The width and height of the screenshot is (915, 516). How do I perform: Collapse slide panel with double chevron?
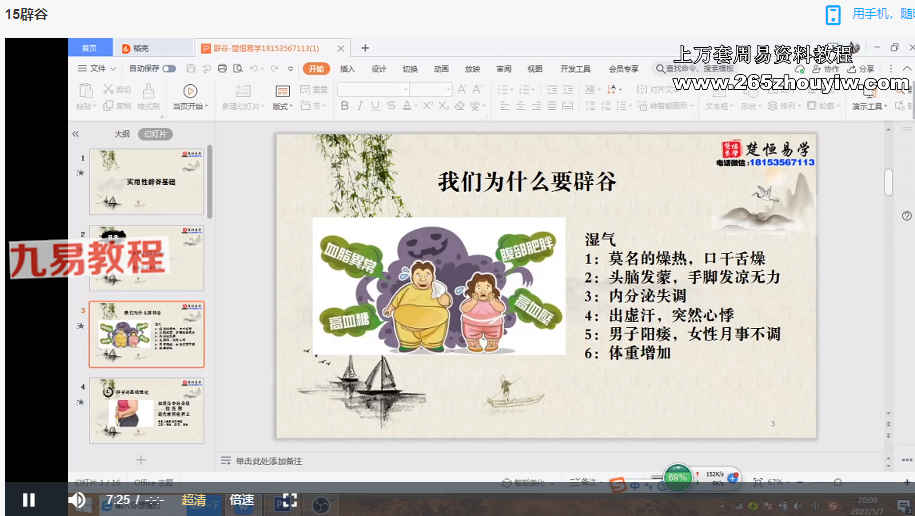click(x=75, y=134)
